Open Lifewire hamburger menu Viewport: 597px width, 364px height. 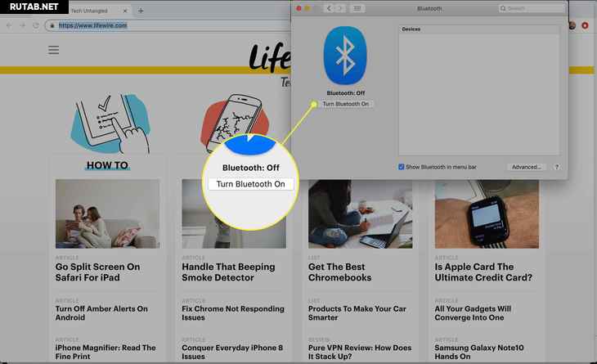(x=53, y=50)
